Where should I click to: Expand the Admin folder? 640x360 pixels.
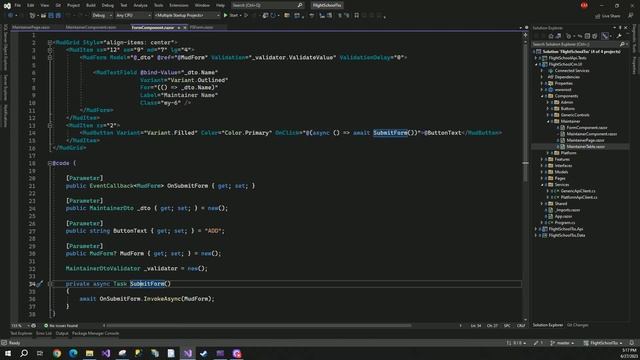pos(548,102)
